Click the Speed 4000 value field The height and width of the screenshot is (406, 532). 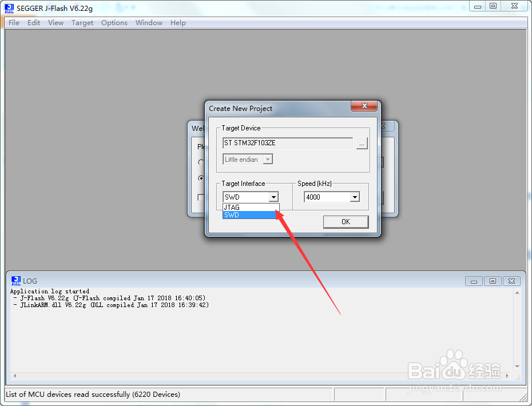pyautogui.click(x=327, y=197)
